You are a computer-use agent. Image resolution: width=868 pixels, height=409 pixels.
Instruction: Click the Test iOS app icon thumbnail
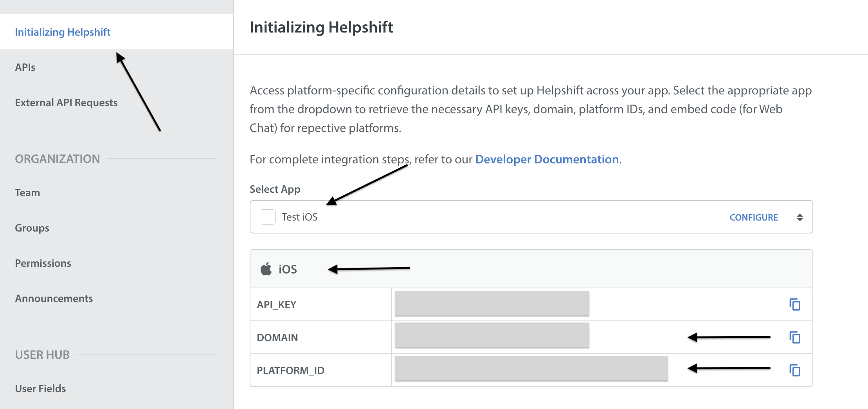268,217
